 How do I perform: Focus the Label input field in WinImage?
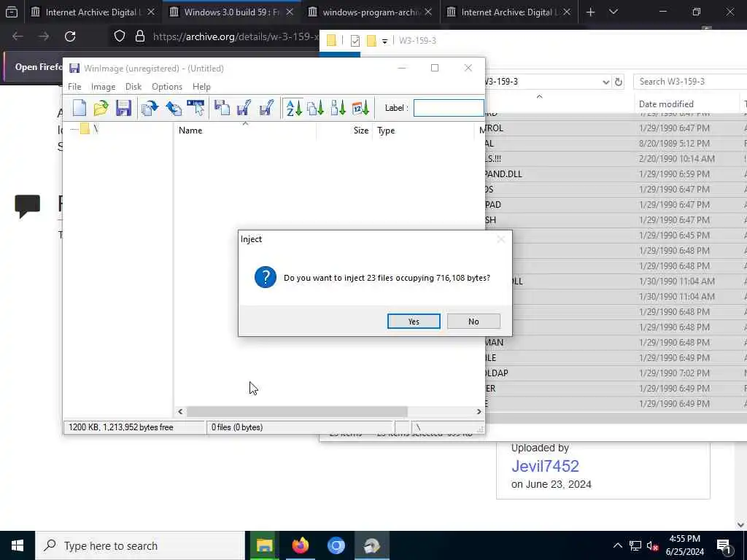[x=449, y=108]
